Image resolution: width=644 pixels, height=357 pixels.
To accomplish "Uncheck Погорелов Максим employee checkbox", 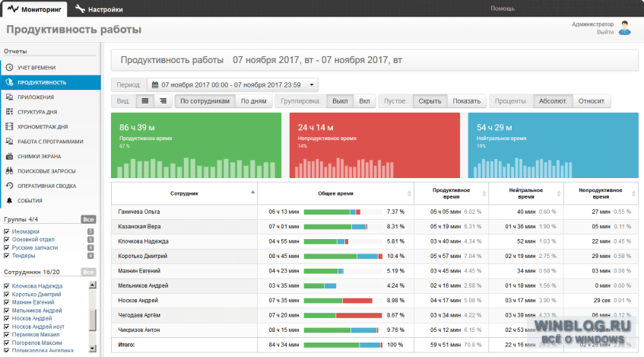I will tap(7, 343).
